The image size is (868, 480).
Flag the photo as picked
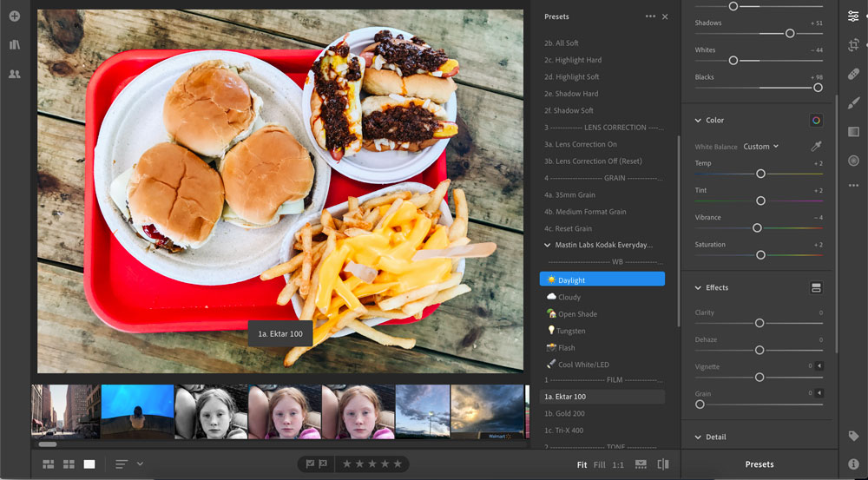311,464
